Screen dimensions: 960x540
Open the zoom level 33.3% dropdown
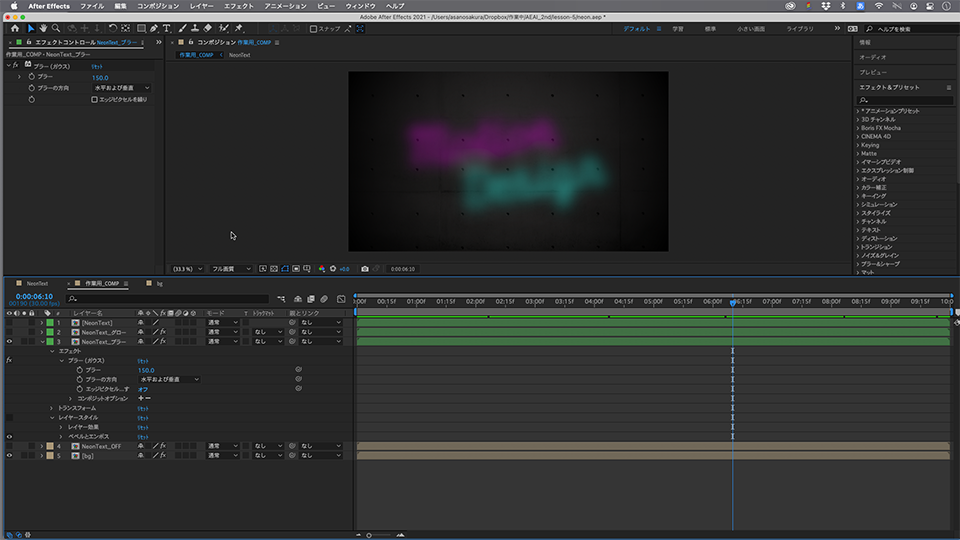coord(187,269)
